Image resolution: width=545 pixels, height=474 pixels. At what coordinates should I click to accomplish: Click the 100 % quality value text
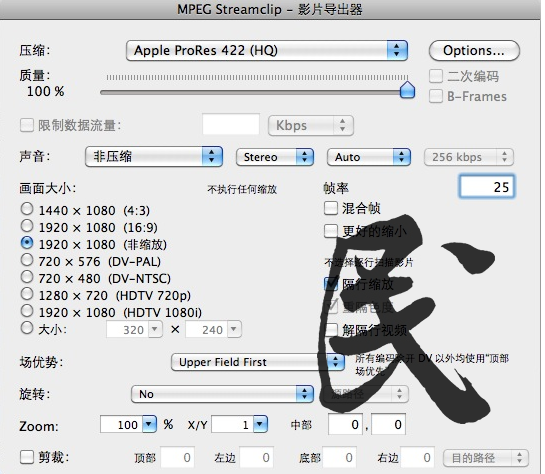[46, 91]
